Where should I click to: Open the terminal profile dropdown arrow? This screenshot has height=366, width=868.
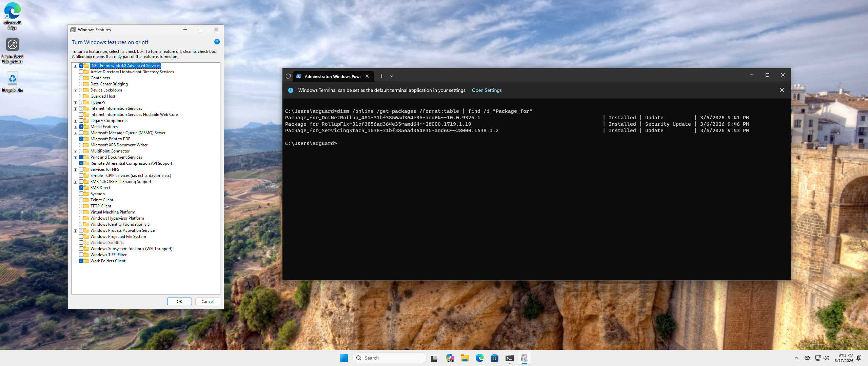point(392,76)
